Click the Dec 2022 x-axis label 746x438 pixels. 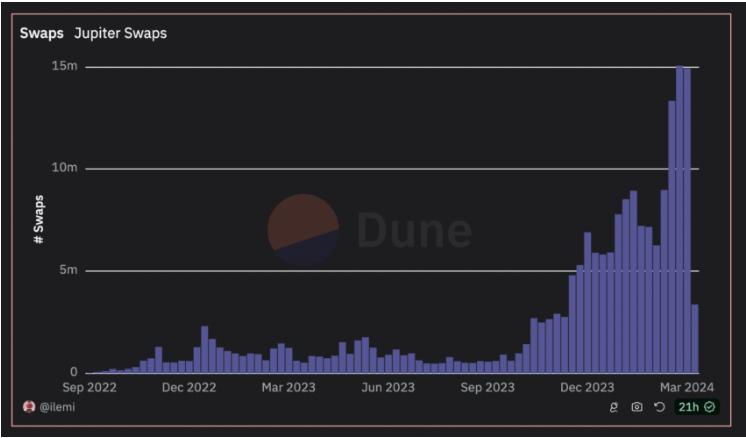(x=188, y=387)
